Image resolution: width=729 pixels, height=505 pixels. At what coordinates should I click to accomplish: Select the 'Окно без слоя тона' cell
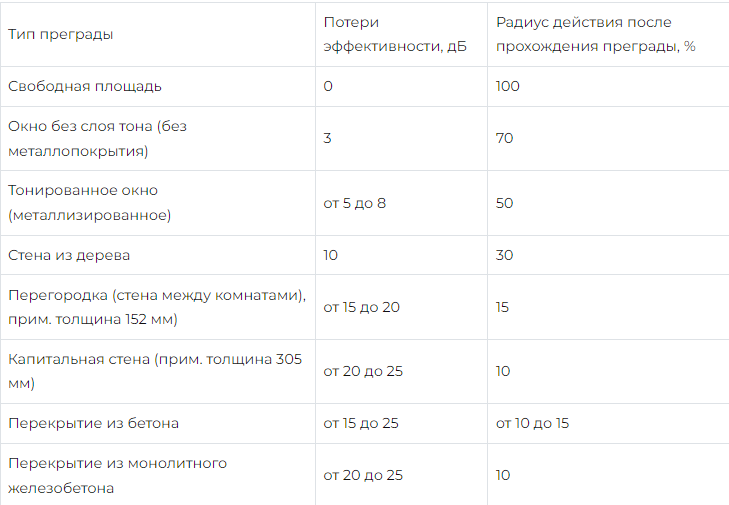[97, 138]
